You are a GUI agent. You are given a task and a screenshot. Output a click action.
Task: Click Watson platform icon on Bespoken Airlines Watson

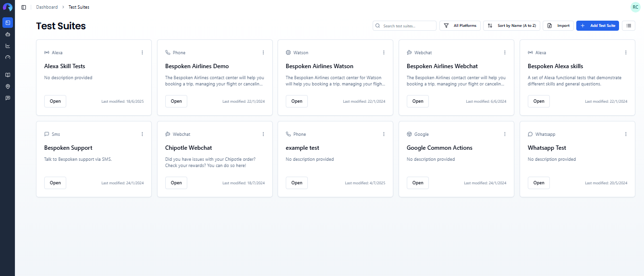288,53
